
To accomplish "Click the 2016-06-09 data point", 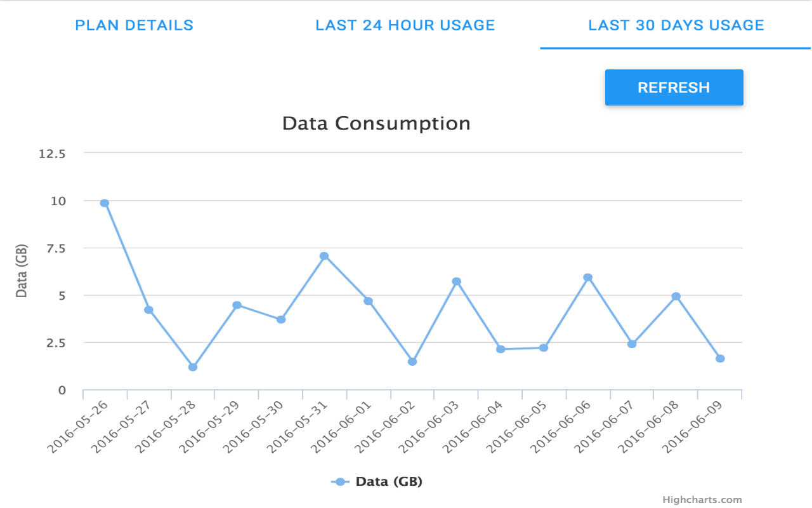I will (x=720, y=359).
